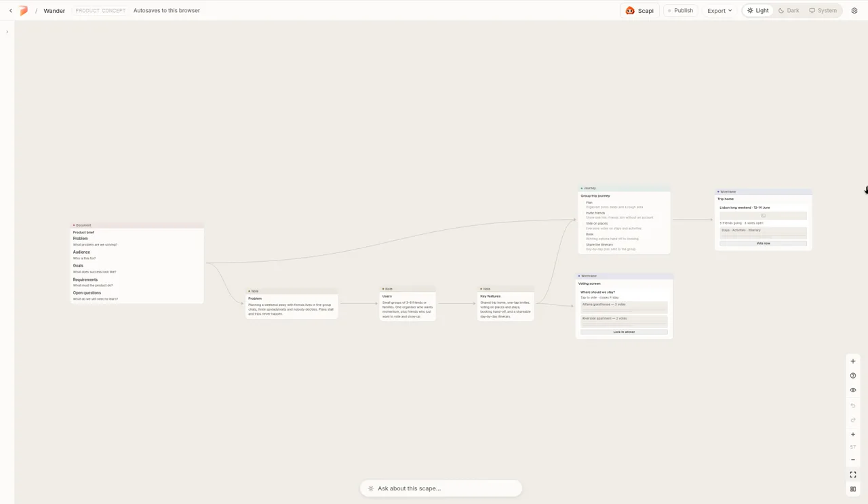Select the Problem note card
The width and height of the screenshot is (868, 504).
point(292,303)
